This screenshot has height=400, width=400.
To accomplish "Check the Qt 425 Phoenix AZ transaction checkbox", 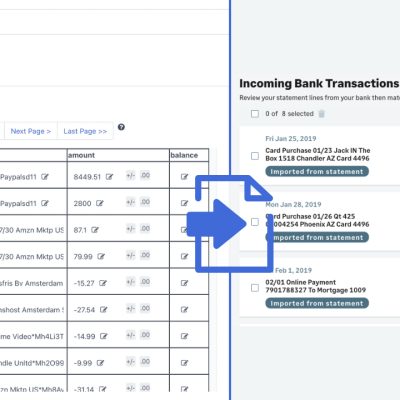I will (255, 222).
